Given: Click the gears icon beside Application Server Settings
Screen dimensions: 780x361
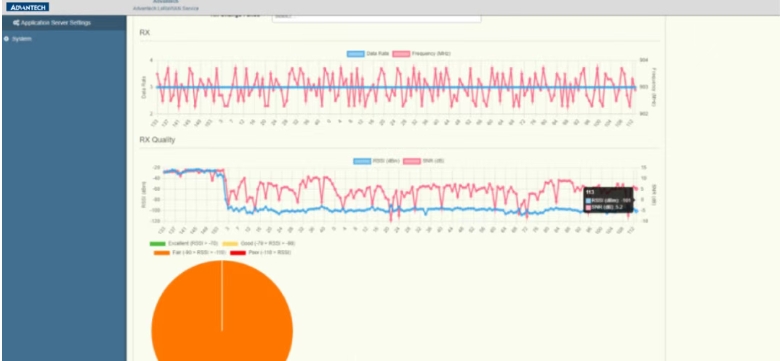Looking at the screenshot, I should (x=16, y=23).
